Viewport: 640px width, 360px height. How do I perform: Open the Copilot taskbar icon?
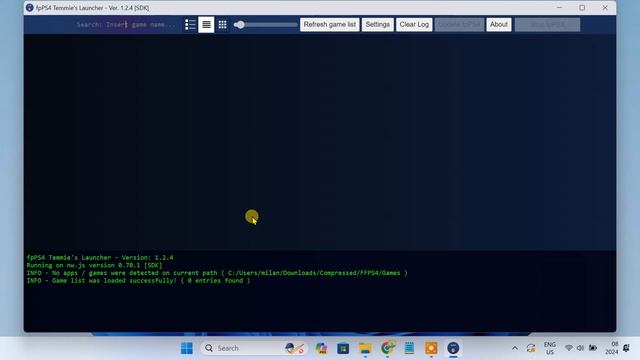click(x=321, y=348)
